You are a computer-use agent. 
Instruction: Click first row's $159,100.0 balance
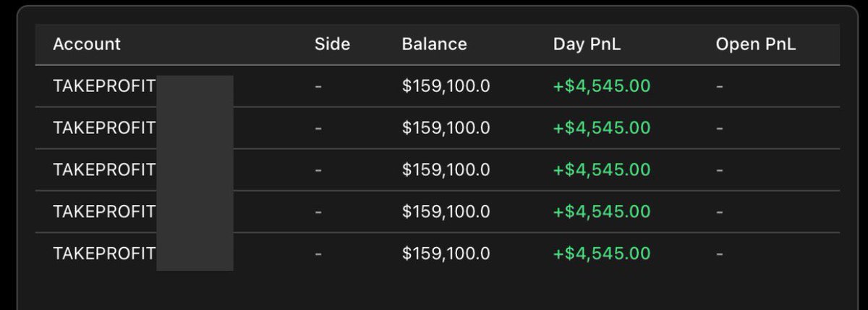(446, 86)
